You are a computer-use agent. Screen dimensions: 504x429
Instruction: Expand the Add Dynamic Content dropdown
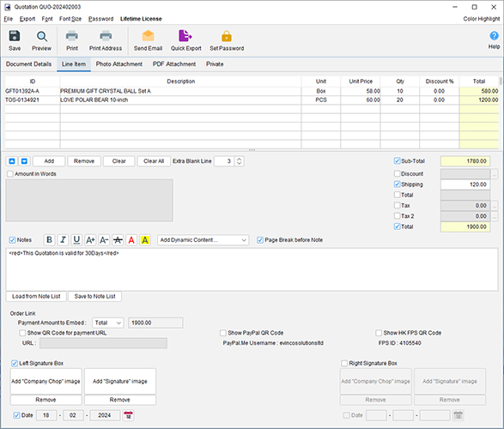pos(203,240)
